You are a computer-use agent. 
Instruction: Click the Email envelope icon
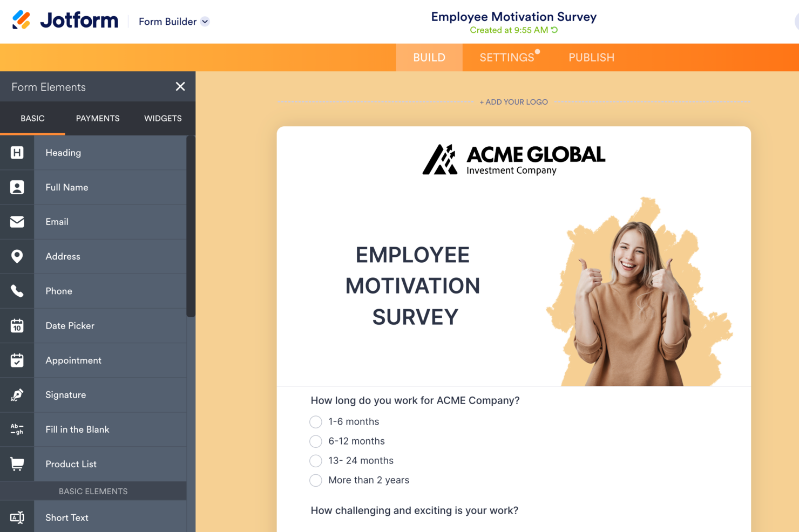pos(17,222)
